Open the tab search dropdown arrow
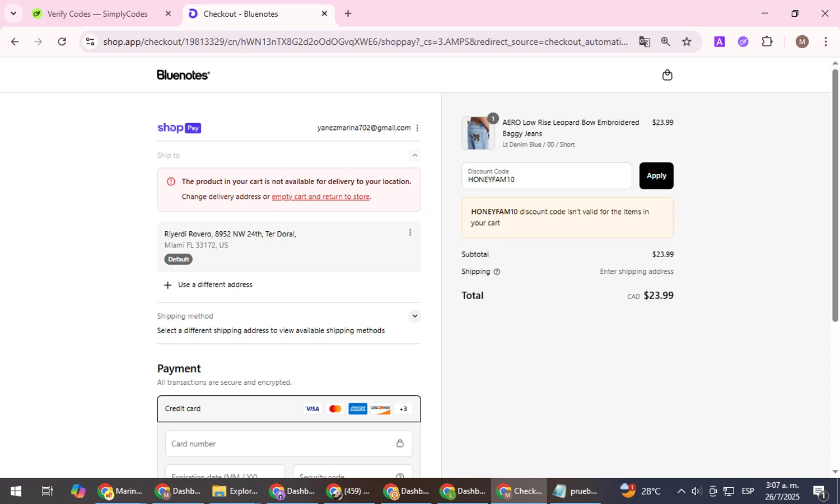The width and height of the screenshot is (840, 504). (x=13, y=13)
